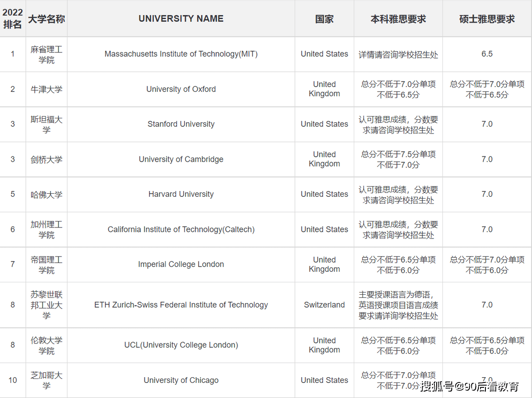Screen dimensions: 532x398
Task: Click the '6.5' master's IELTS value for MIT
Action: tap(487, 54)
